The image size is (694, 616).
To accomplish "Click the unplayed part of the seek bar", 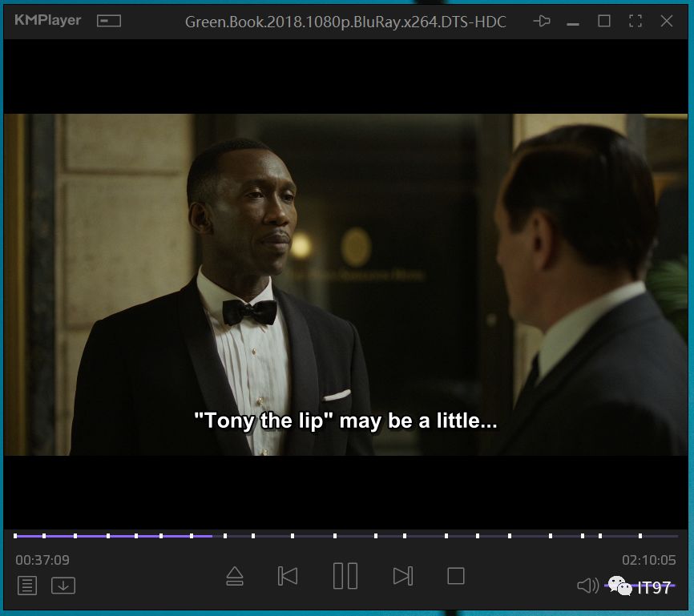I will 441,536.
